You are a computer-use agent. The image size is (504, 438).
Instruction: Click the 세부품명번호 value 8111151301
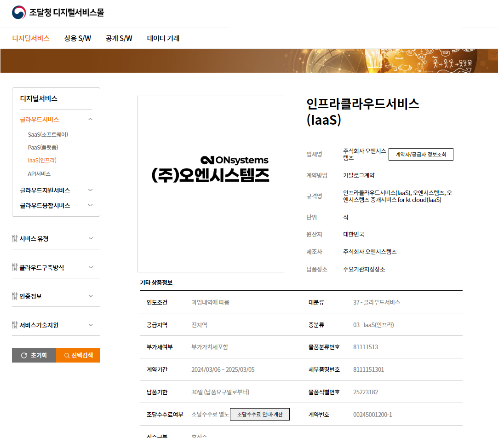(x=368, y=369)
